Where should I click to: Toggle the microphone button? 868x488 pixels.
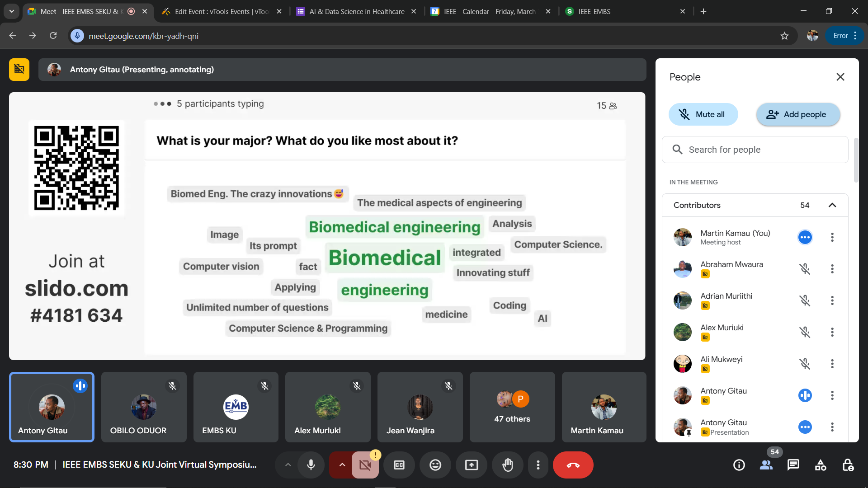[x=311, y=465]
